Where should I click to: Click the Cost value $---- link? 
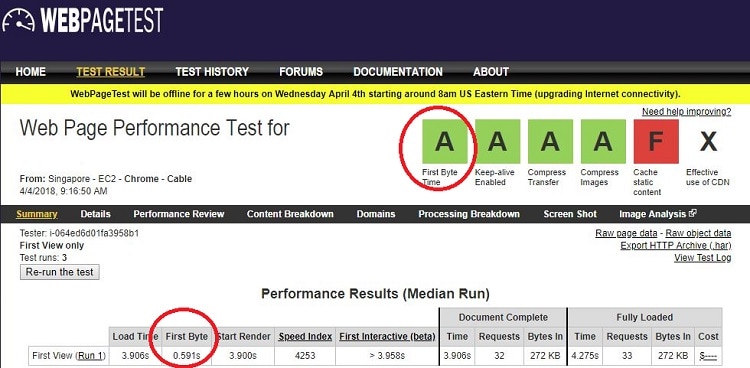pyautogui.click(x=708, y=356)
